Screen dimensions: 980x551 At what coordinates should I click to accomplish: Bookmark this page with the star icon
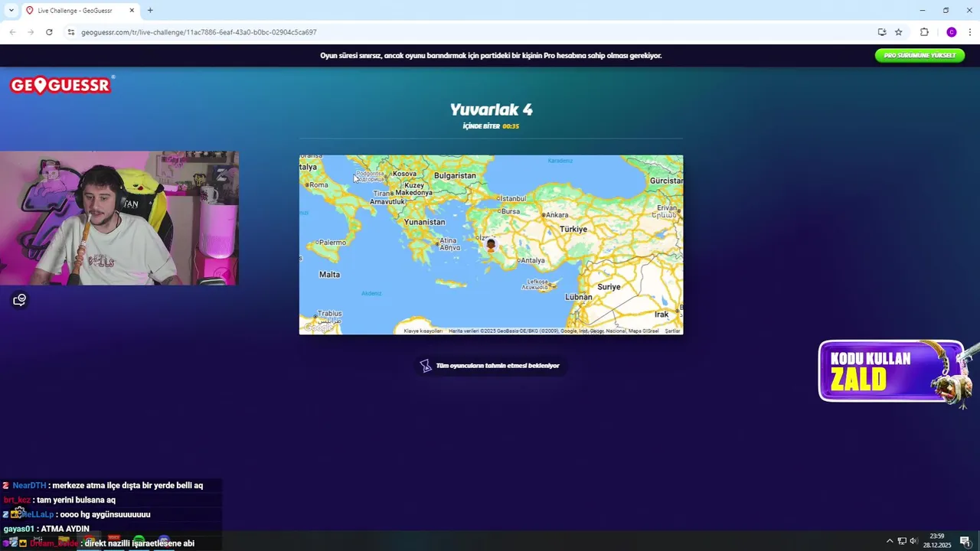pos(899,32)
